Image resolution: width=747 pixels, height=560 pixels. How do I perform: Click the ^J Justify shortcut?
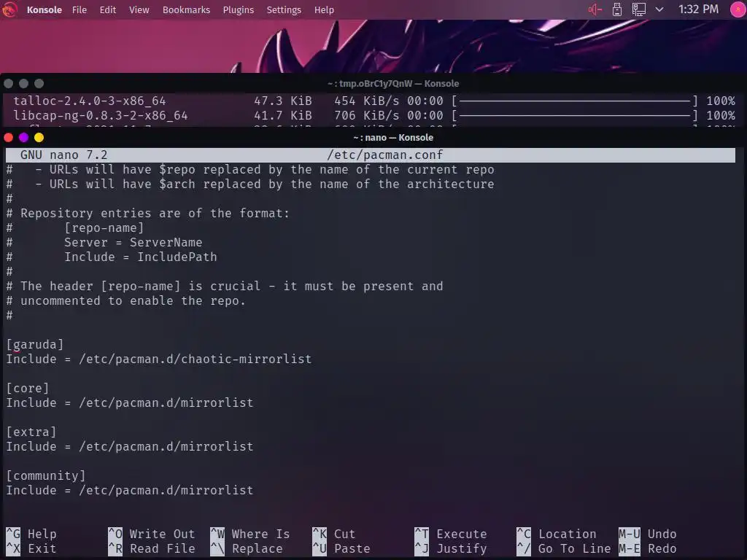(x=451, y=549)
